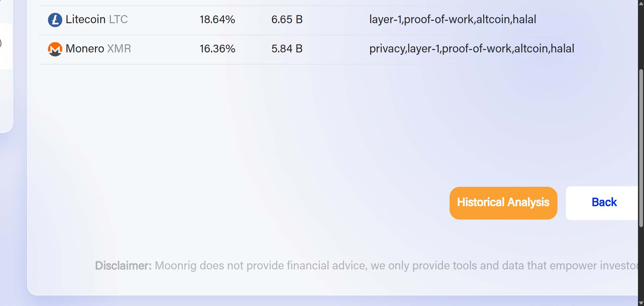Click the scrollbar up arrow
The width and height of the screenshot is (644, 306).
pos(641,3)
